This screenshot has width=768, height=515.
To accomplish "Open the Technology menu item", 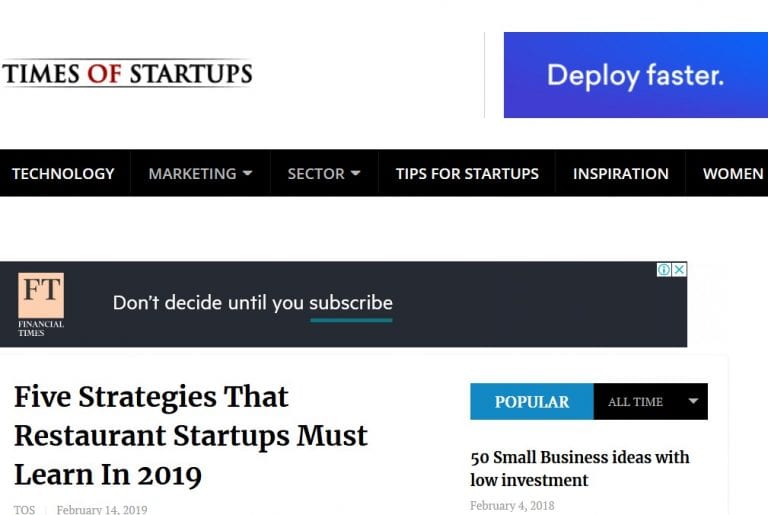I will 63,173.
